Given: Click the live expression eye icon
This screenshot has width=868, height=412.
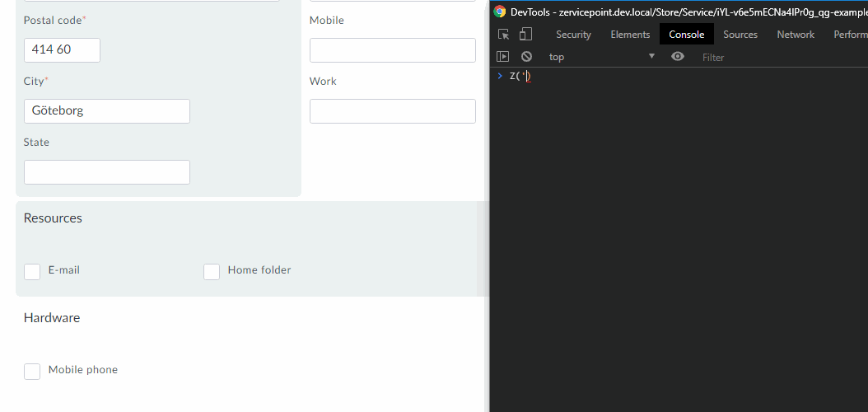Looking at the screenshot, I should 678,57.
